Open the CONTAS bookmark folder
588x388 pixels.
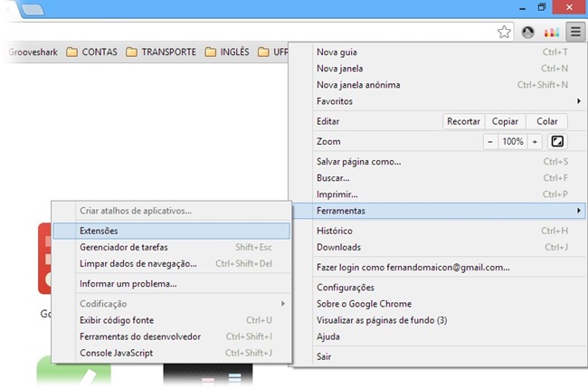pos(92,52)
